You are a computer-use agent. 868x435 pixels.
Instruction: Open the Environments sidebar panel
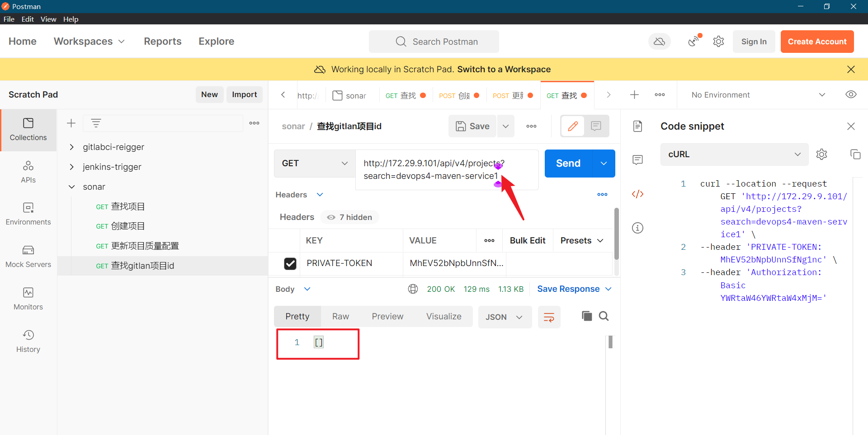pyautogui.click(x=28, y=214)
